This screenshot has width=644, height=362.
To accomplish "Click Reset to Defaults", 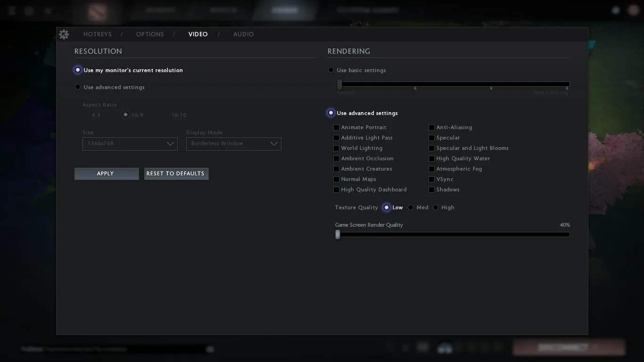I will click(x=176, y=174).
